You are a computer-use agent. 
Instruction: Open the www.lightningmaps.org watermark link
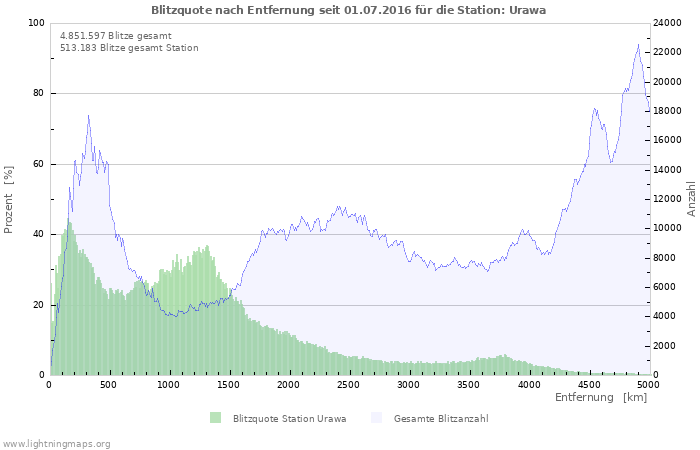tap(57, 443)
